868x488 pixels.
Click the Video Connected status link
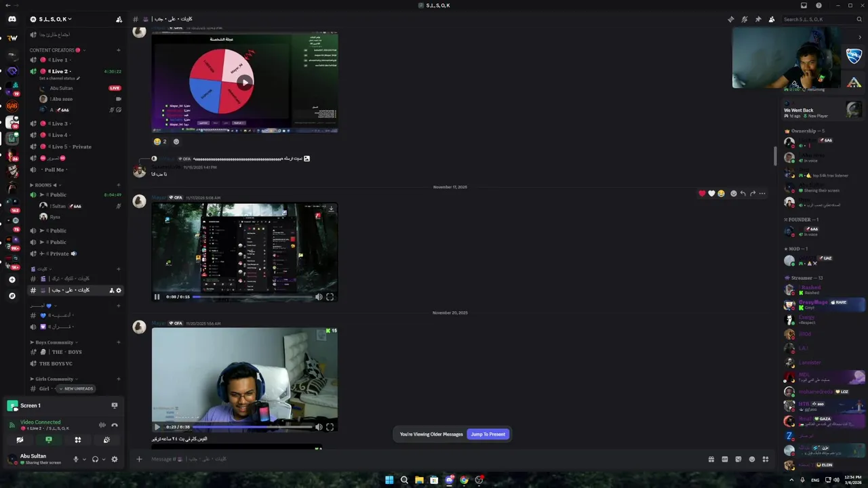(x=40, y=422)
